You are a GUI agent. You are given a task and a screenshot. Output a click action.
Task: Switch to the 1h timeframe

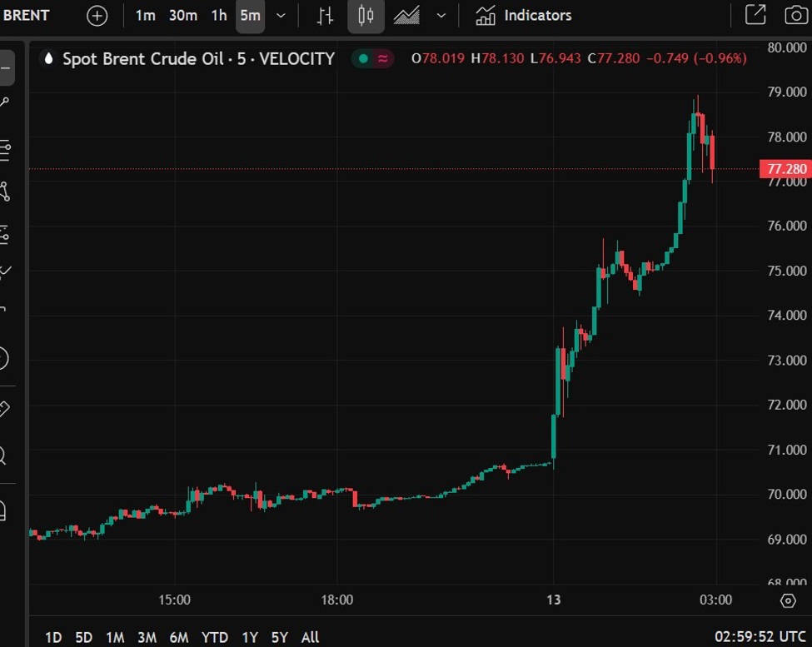point(218,16)
